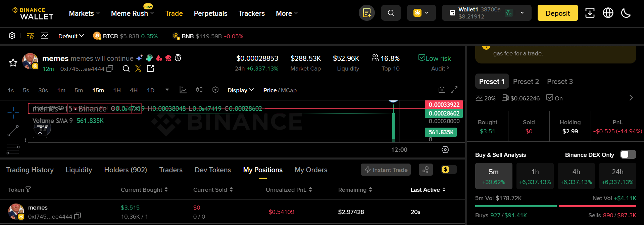
Task: Copy address in memes position row
Action: click(78, 216)
